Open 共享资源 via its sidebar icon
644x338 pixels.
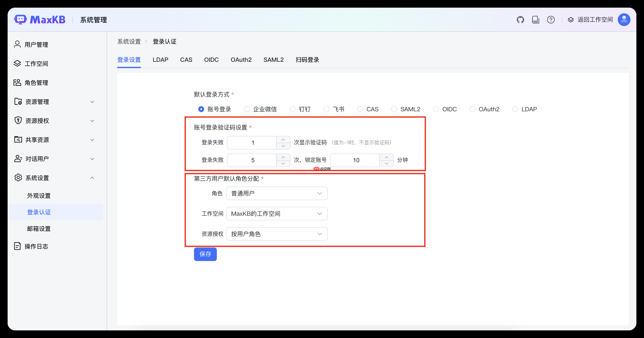[x=18, y=140]
